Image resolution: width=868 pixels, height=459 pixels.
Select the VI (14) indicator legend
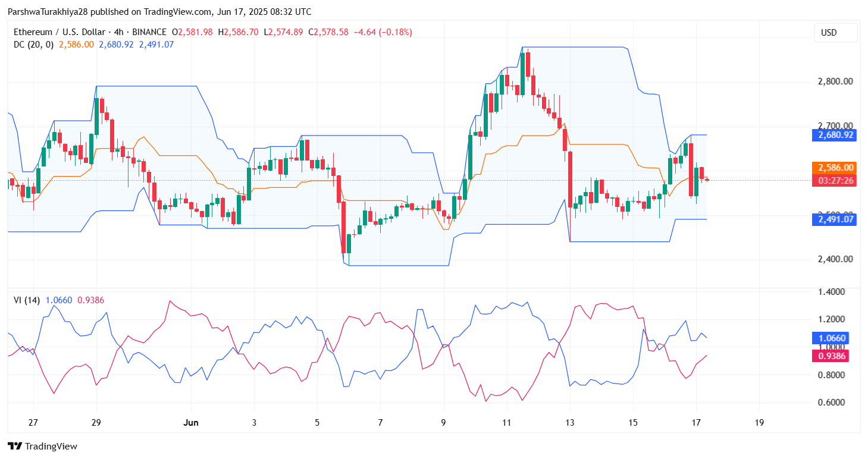point(27,300)
